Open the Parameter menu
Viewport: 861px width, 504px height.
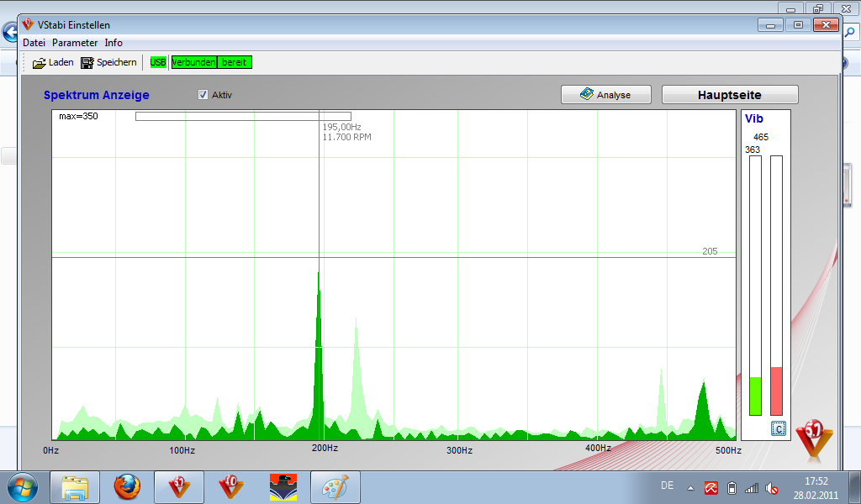coord(75,43)
